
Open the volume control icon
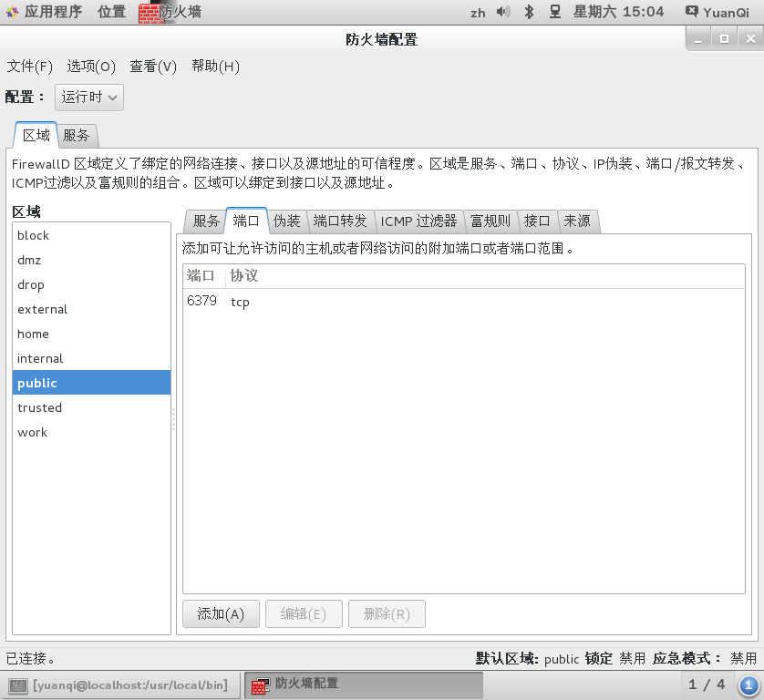tap(503, 12)
